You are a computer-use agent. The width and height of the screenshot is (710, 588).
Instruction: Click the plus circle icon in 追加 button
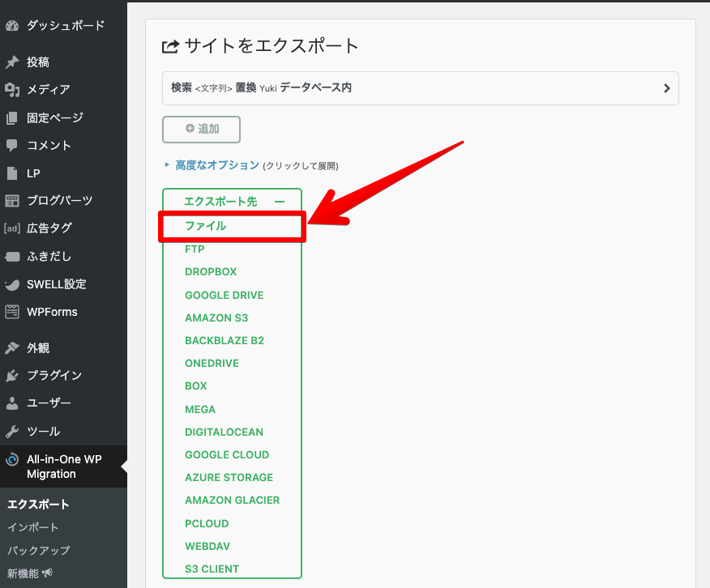coord(190,129)
